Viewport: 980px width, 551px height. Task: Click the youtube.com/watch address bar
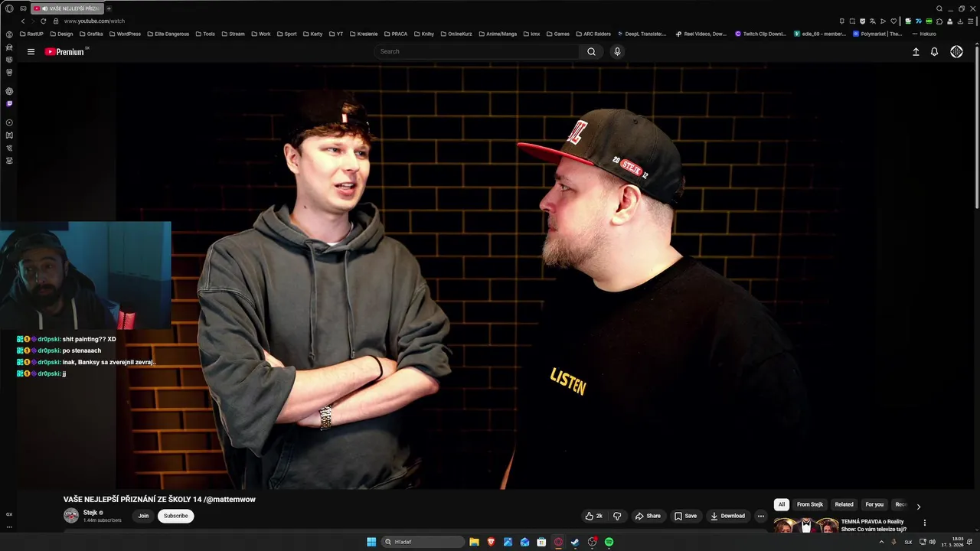tap(94, 21)
